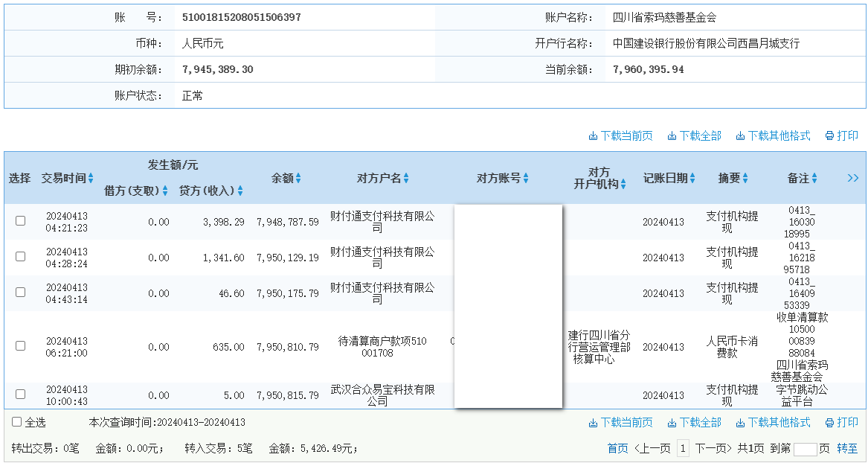Select the 04:28:24 transaction checkbox
Viewport: 868px width, 463px height.
click(21, 256)
